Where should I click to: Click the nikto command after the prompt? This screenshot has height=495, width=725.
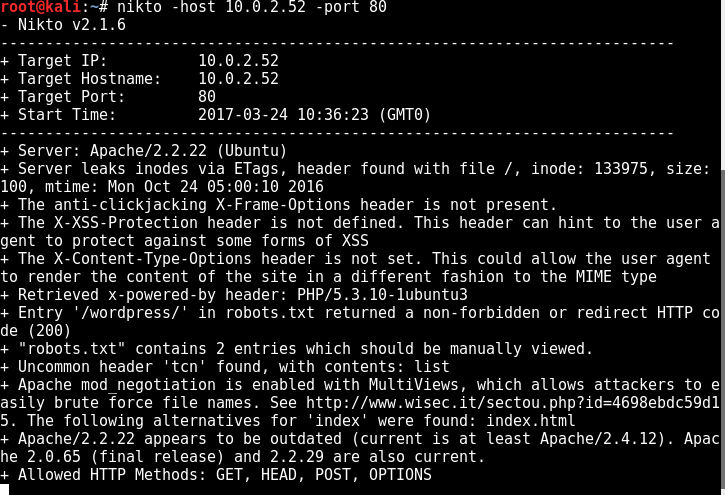pyautogui.click(x=252, y=7)
